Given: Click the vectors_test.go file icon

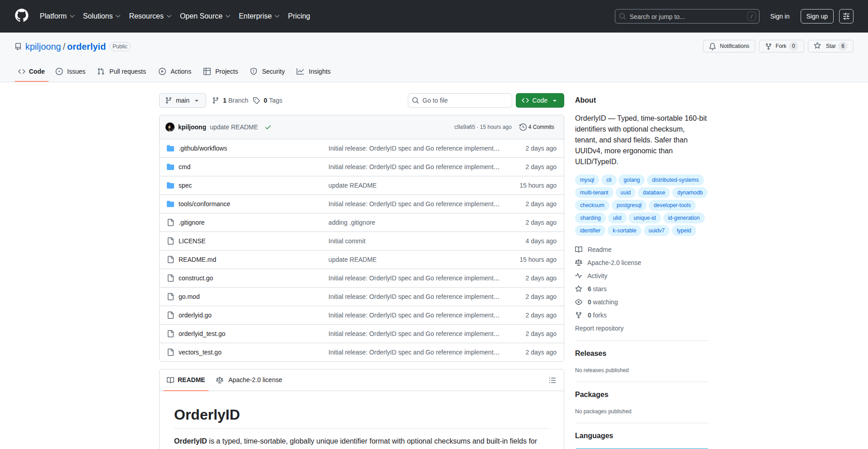Looking at the screenshot, I should point(170,352).
